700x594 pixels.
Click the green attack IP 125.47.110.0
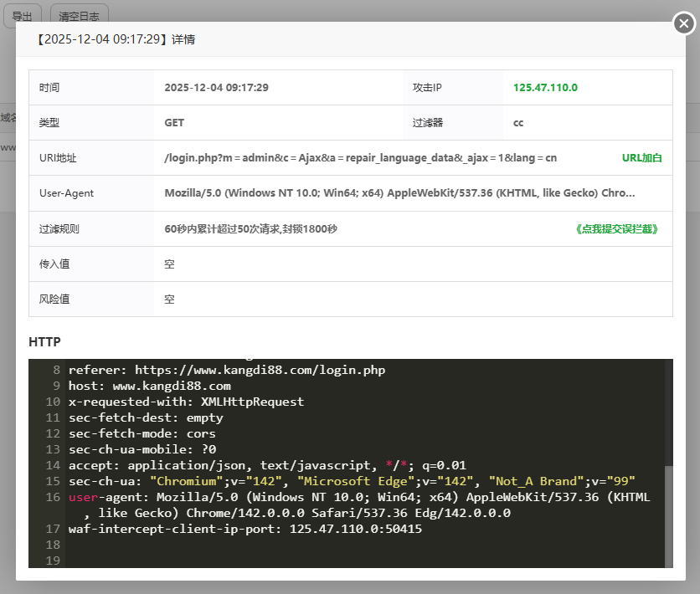coord(545,88)
